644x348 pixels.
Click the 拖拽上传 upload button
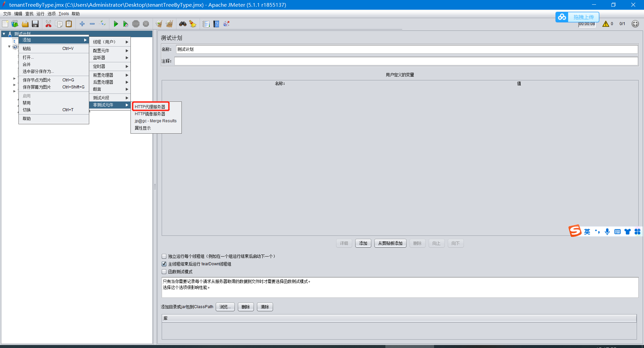(583, 17)
